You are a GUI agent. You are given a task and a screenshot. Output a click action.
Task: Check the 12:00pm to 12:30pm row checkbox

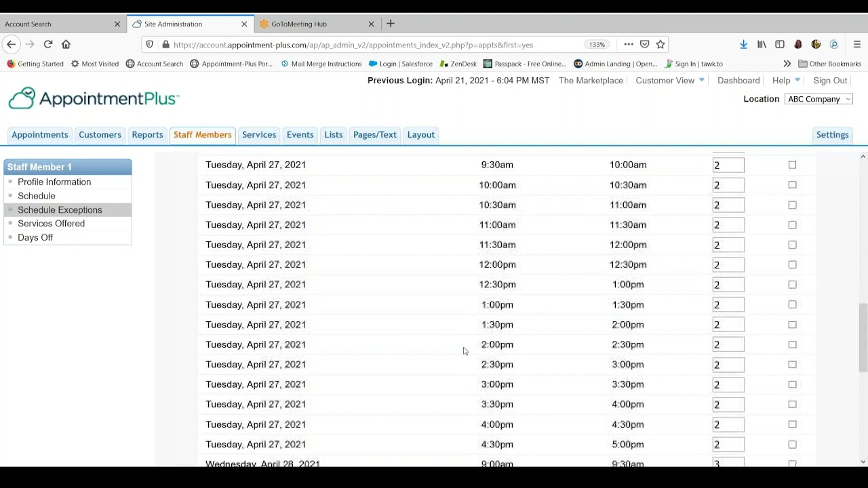click(792, 264)
